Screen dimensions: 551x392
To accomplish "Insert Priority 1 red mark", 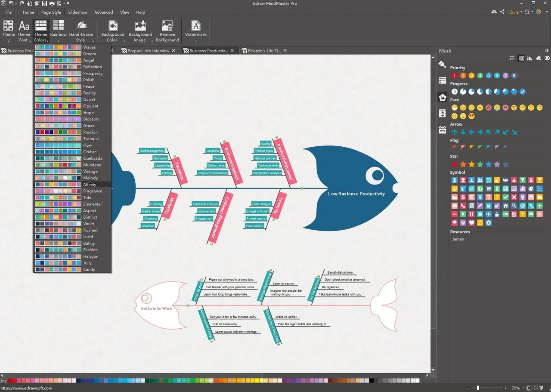I will (455, 76).
